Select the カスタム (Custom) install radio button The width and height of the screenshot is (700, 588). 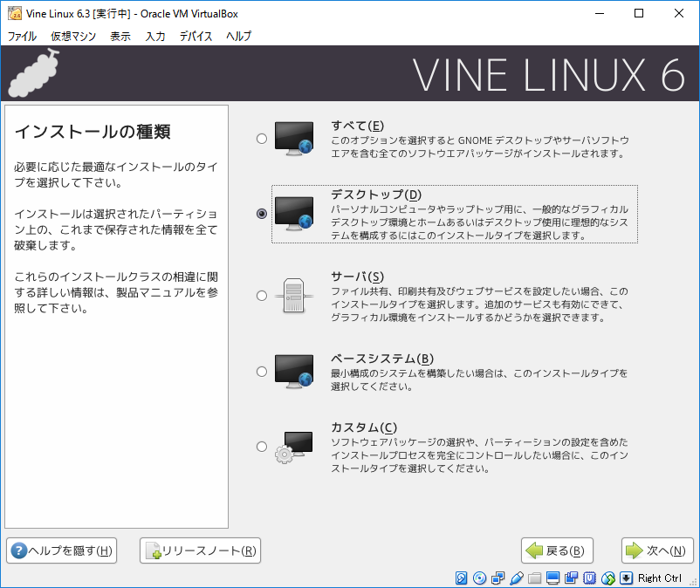click(x=262, y=447)
